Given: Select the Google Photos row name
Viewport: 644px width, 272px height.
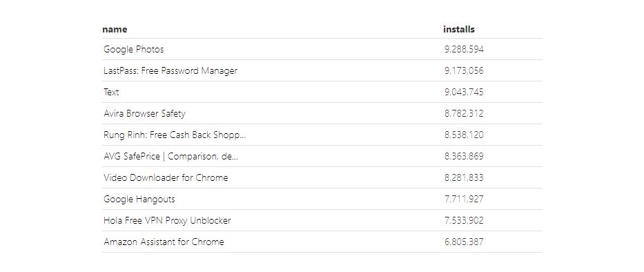Looking at the screenshot, I should (133, 49).
